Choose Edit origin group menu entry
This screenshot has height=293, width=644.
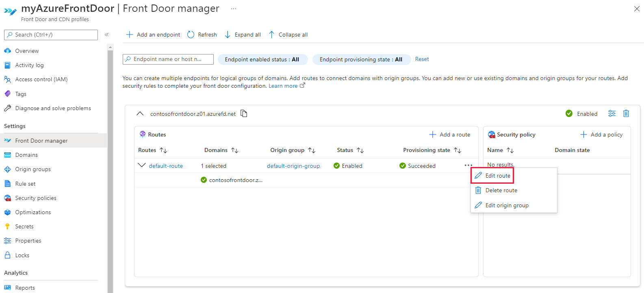[x=514, y=205]
